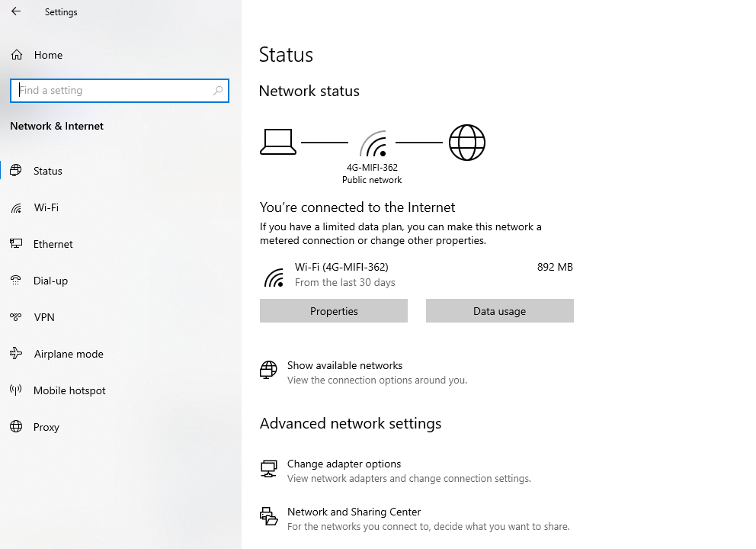
Task: Click the Proxy globe icon
Action: click(x=17, y=426)
